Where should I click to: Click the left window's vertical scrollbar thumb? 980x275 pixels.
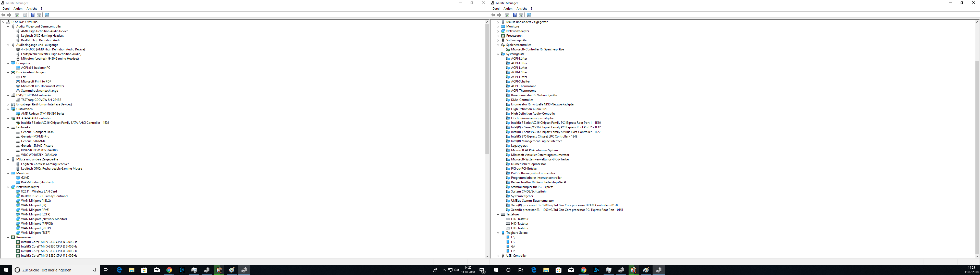pos(487,89)
